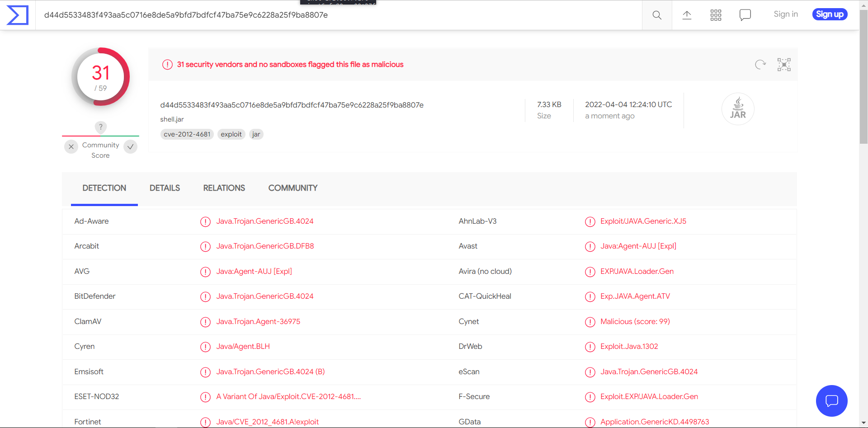868x428 pixels.
Task: Click Emsisoft result Java.Trojan.GenericGB.4024 (B)
Action: pyautogui.click(x=270, y=372)
